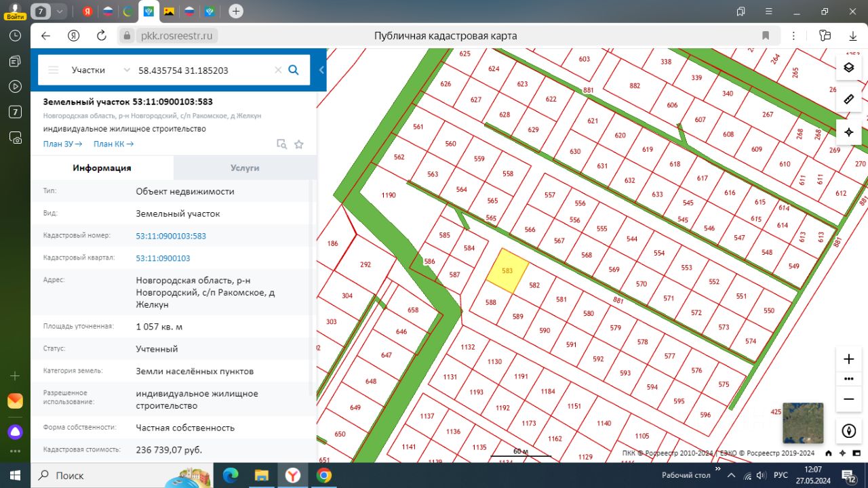The width and height of the screenshot is (868, 488).
Task: Click the search magnifier icon
Action: coord(294,70)
